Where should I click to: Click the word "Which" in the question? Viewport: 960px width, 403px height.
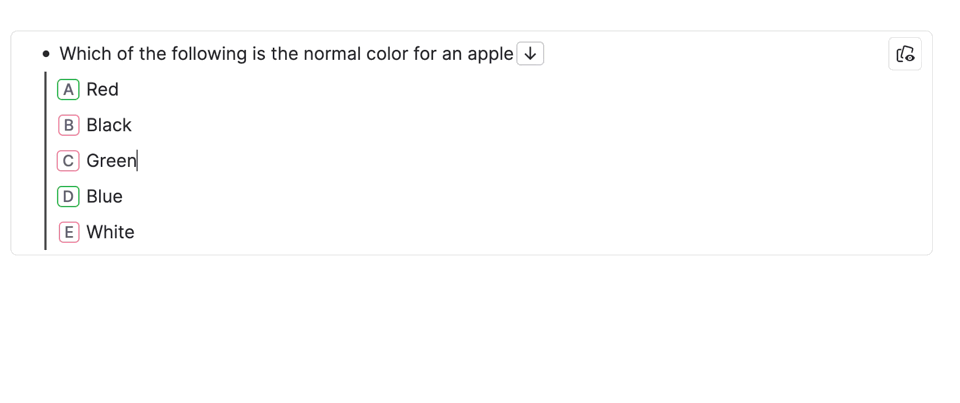85,54
